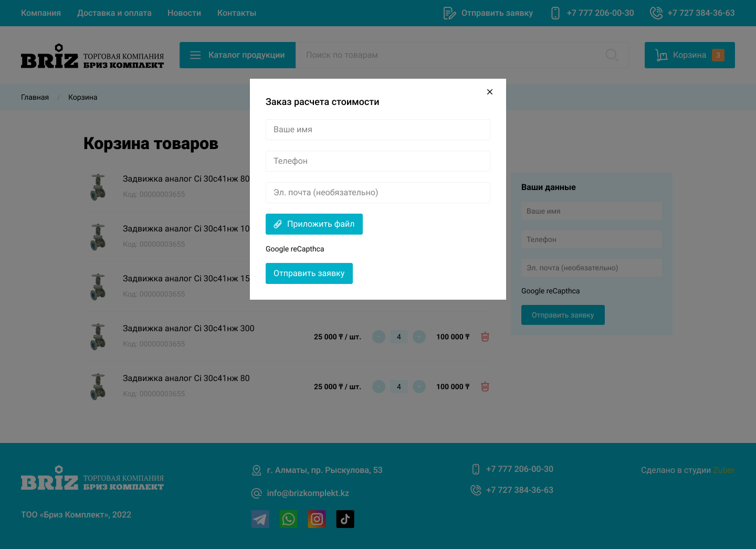Go to Доставка и оплата page
This screenshot has width=756, height=549.
[114, 13]
